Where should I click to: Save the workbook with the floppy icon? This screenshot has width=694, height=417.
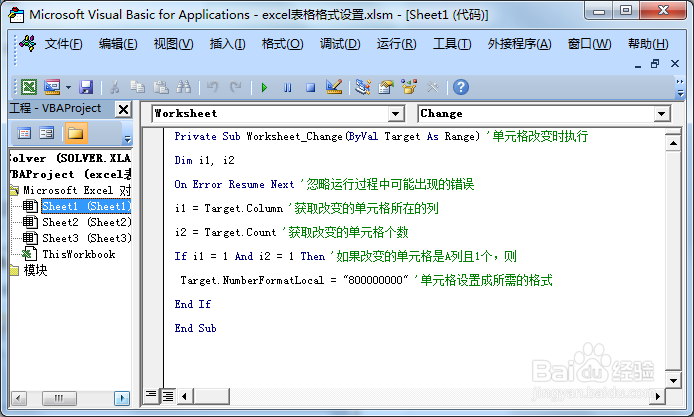coord(86,87)
